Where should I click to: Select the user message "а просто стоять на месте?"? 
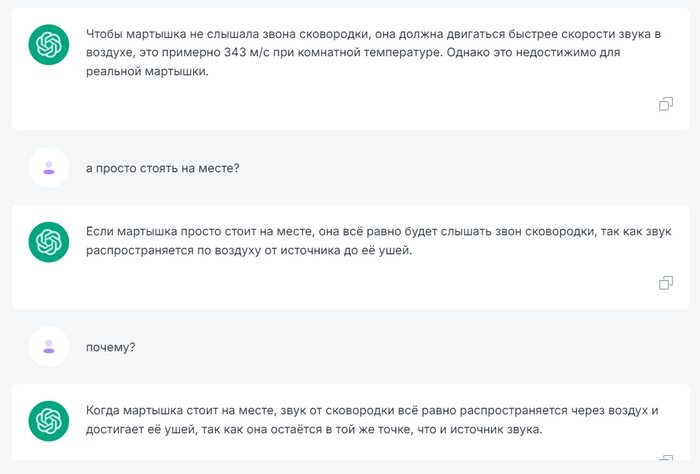(x=163, y=168)
